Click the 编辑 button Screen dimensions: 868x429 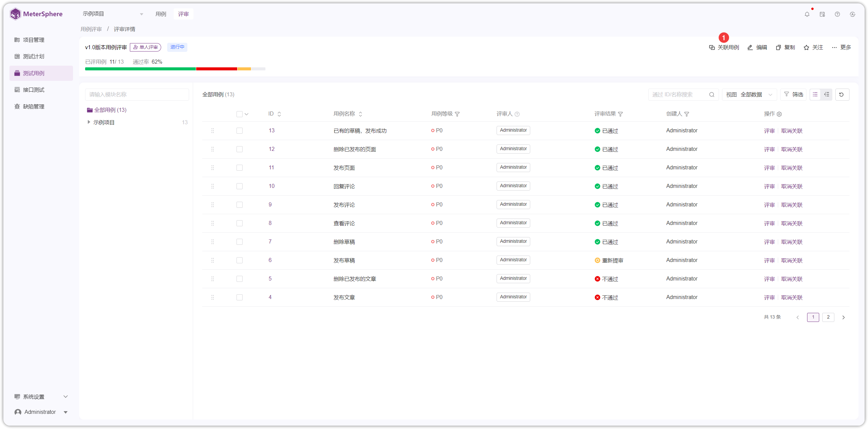757,47
